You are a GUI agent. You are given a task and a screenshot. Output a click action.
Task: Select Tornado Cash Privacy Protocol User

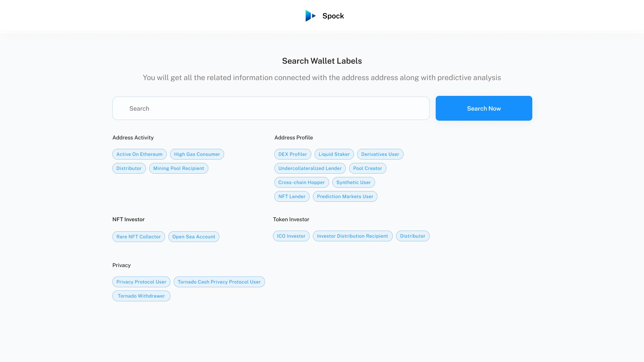pyautogui.click(x=219, y=282)
